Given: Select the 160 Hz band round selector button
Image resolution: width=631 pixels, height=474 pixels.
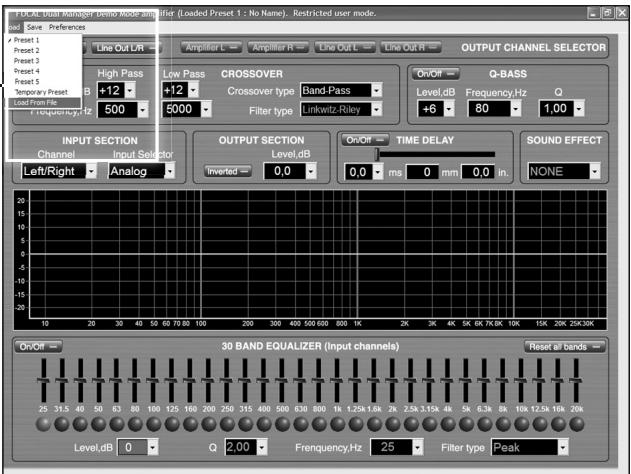Looking at the screenshot, I should pos(190,424).
